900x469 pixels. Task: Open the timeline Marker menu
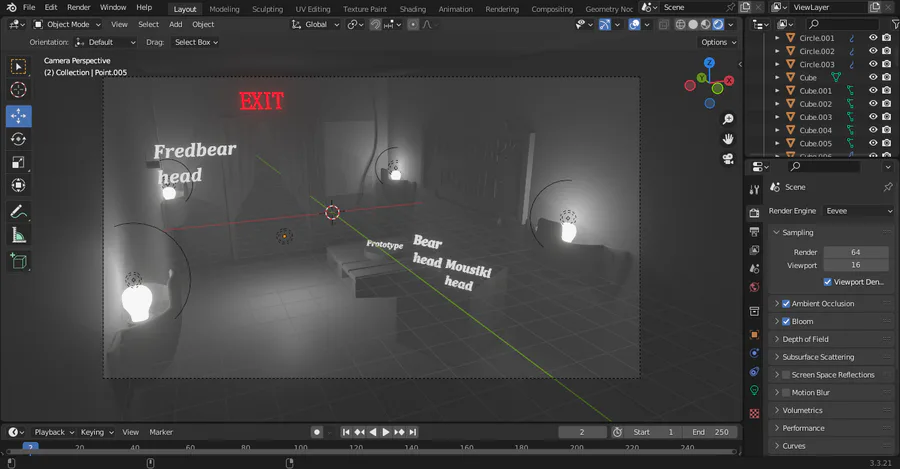point(161,432)
